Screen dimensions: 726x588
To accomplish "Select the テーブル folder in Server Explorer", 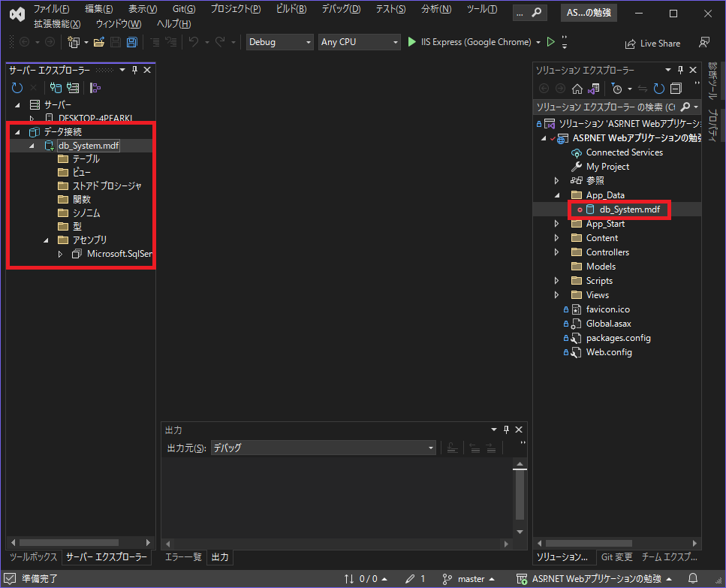I will pyautogui.click(x=86, y=159).
